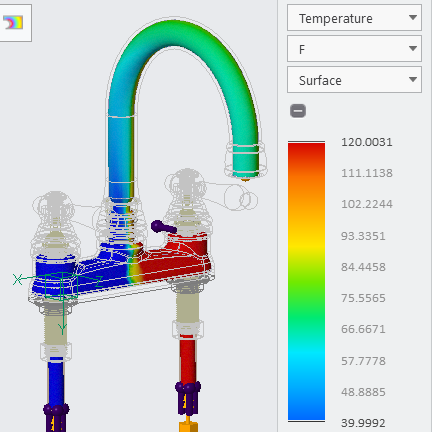
Task: Click legend value 84.4458
Action: tap(363, 267)
